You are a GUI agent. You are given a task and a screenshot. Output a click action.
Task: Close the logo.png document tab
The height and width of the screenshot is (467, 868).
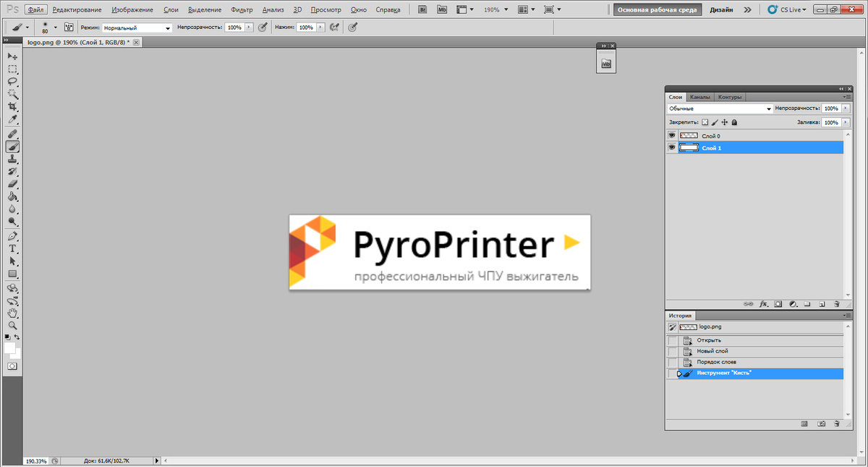(135, 42)
